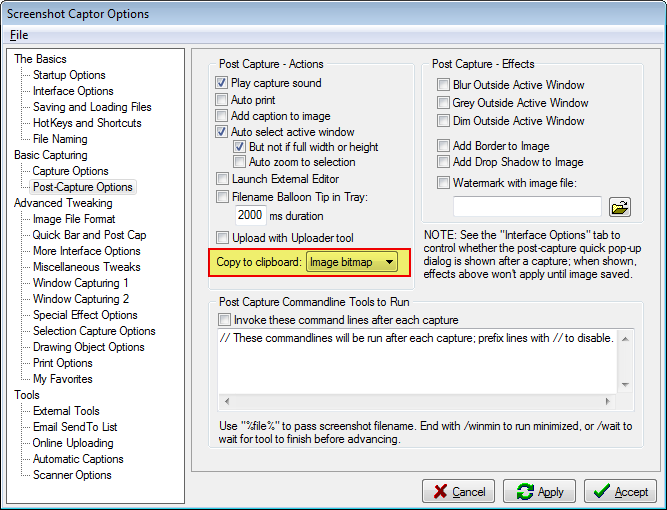
Task: Click the Accept button with green checkmark
Action: [620, 492]
